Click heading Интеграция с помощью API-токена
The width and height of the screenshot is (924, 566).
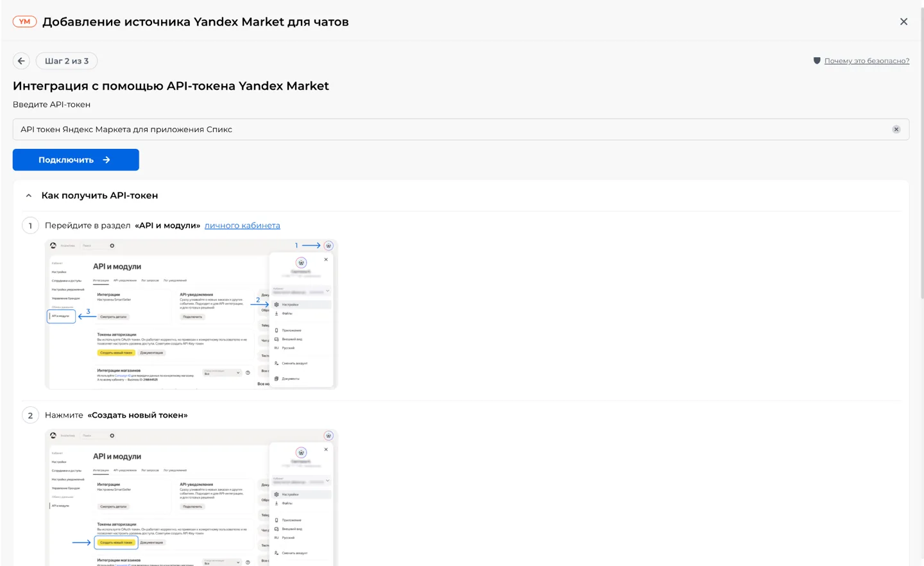click(x=171, y=86)
